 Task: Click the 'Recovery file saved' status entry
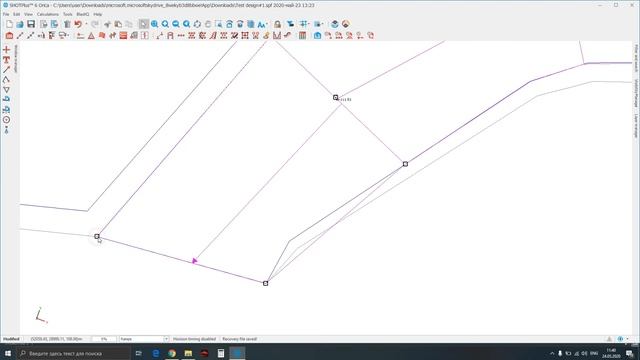coord(240,339)
